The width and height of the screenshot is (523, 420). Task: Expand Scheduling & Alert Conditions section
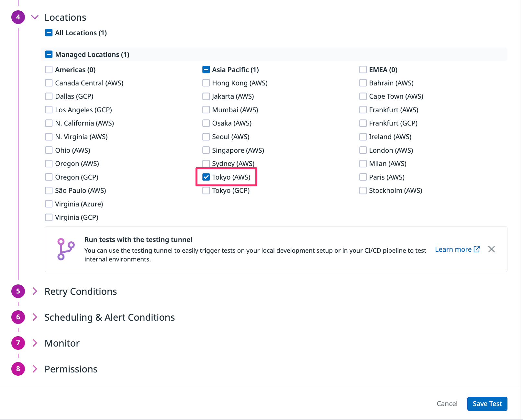coord(35,317)
